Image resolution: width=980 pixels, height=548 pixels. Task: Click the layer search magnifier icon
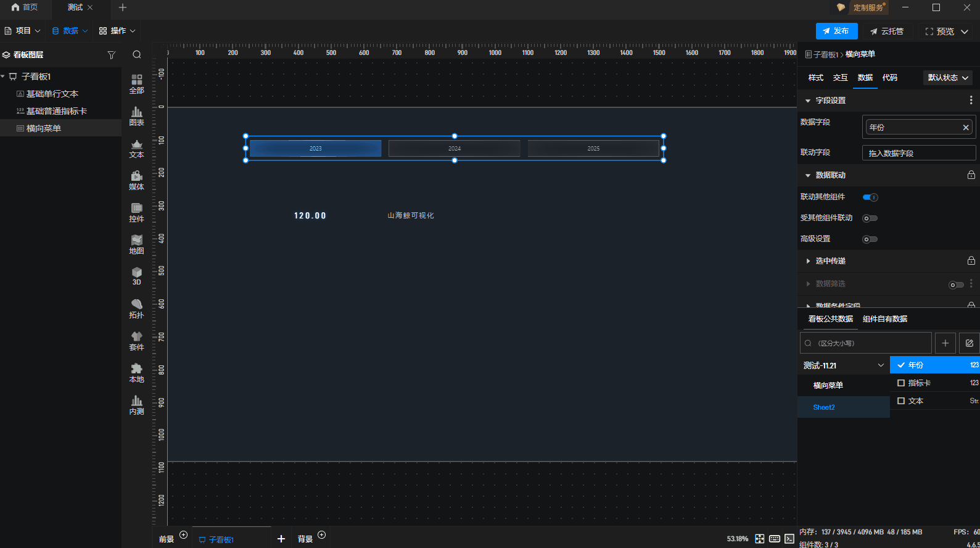coord(137,55)
